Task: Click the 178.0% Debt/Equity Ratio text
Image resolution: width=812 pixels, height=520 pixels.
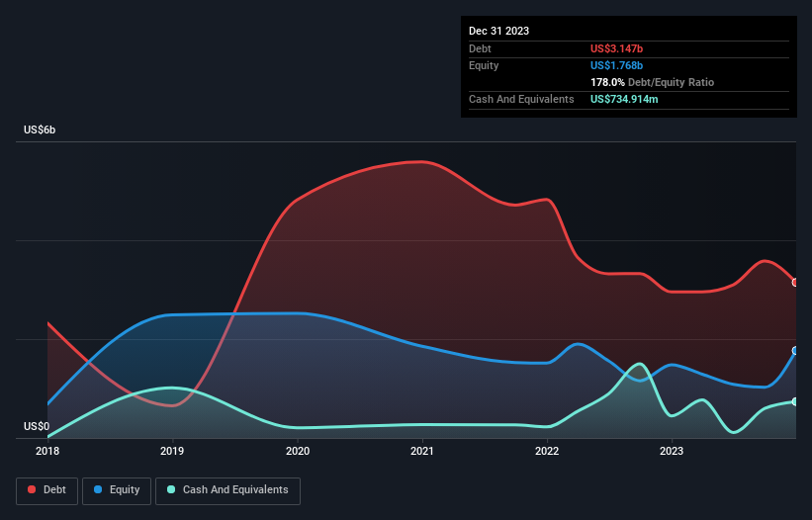Action: 652,82
